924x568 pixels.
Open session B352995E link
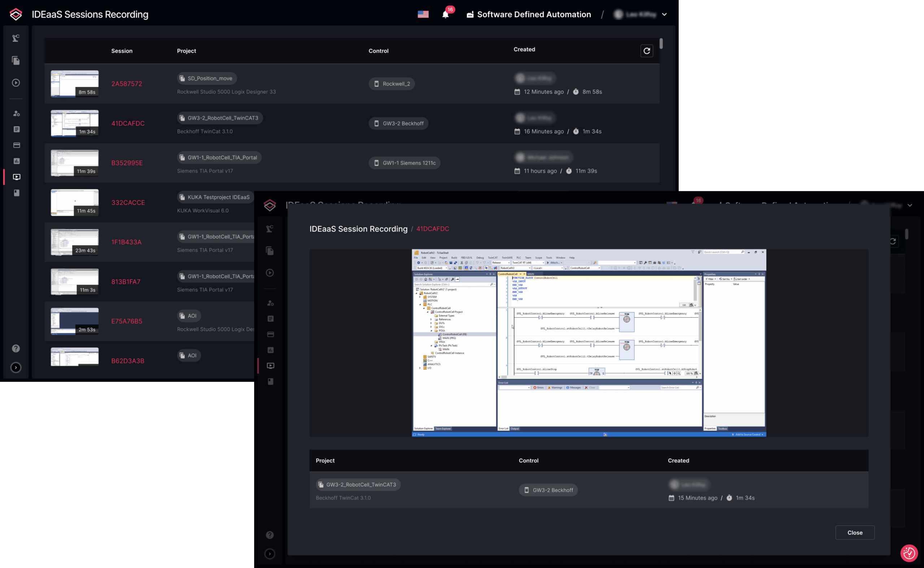127,163
